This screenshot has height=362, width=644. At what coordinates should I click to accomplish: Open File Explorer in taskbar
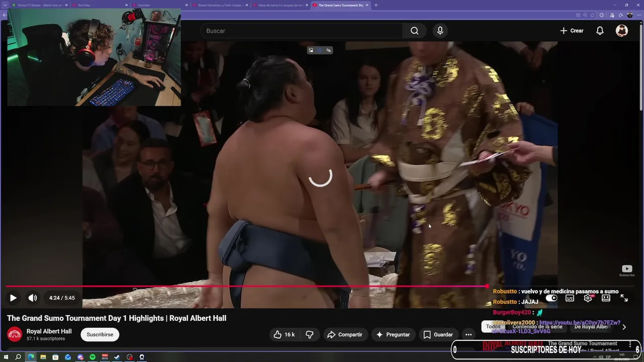pyautogui.click(x=43, y=357)
